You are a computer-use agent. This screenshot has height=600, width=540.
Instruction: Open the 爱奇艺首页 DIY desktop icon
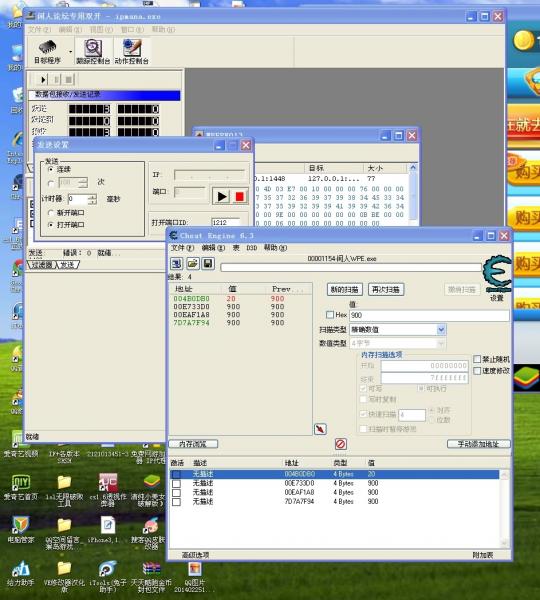[21, 487]
